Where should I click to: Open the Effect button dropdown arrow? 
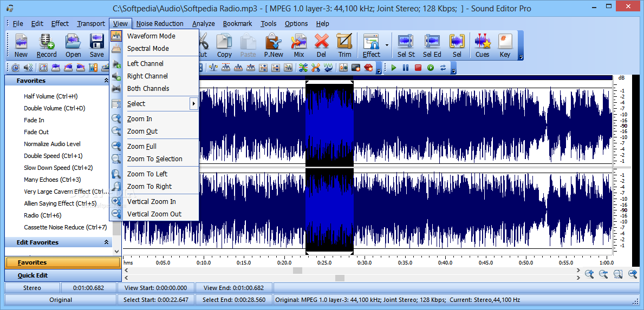click(x=387, y=45)
